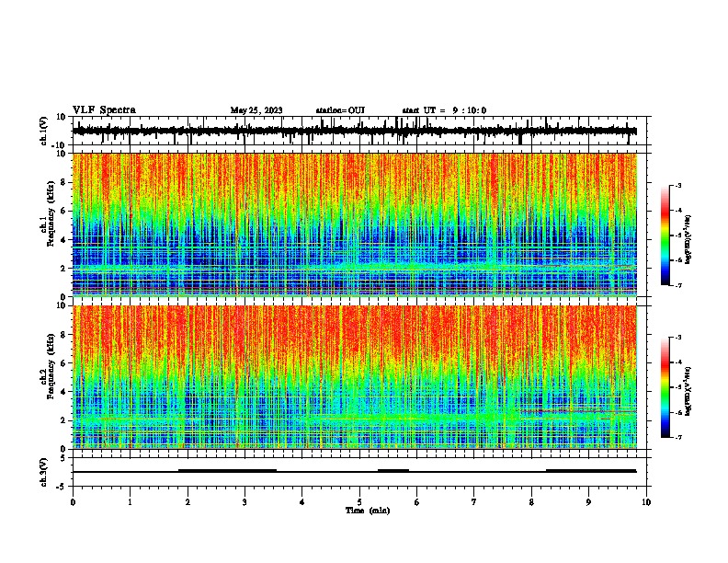Viewport: 728px width, 563px height.
Task: Click time axis tick label "3"
Action: [x=245, y=502]
